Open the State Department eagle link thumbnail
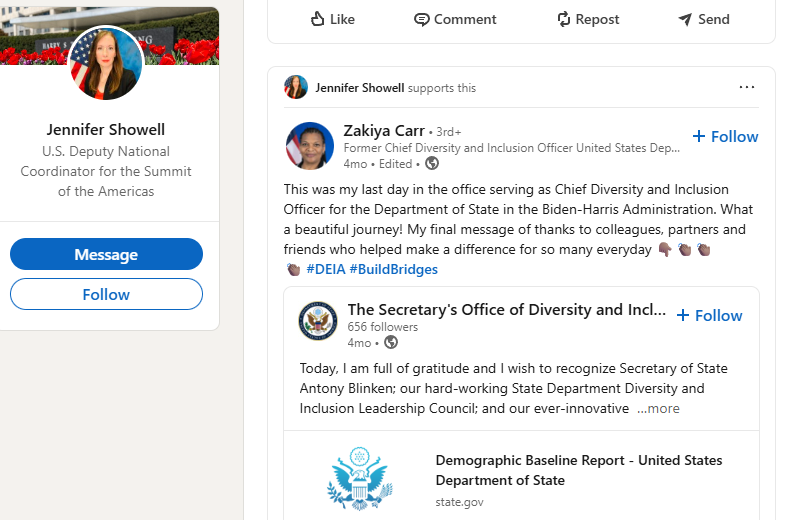788x520 pixels. (359, 478)
